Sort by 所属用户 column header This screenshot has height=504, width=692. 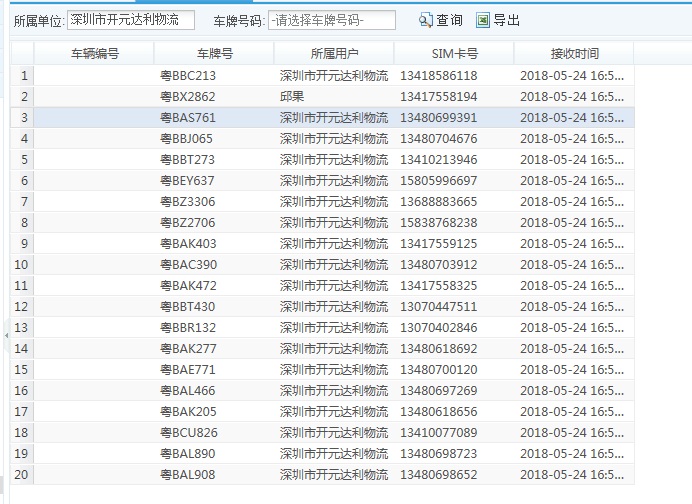334,53
